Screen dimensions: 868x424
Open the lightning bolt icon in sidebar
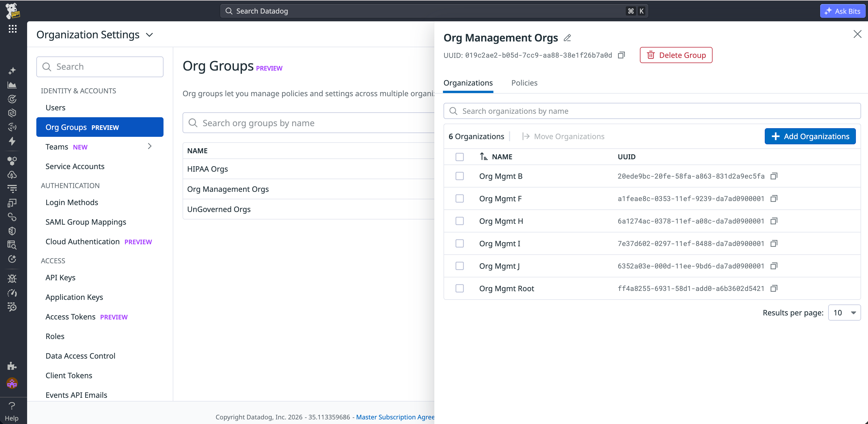pyautogui.click(x=12, y=141)
